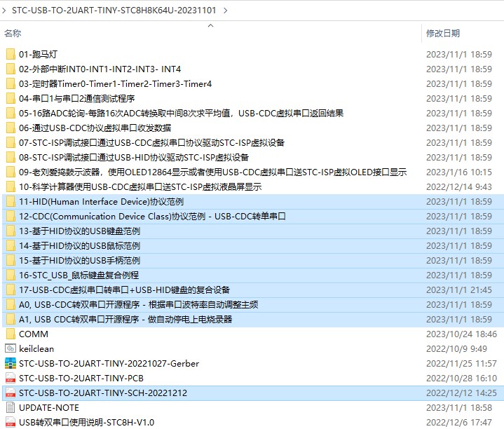Expand chevron after STC-USB-TO-2UART-TINY-STC8H8K64U-20231101 breadcrumb
Image resolution: width=504 pixels, height=429 pixels.
pyautogui.click(x=225, y=11)
